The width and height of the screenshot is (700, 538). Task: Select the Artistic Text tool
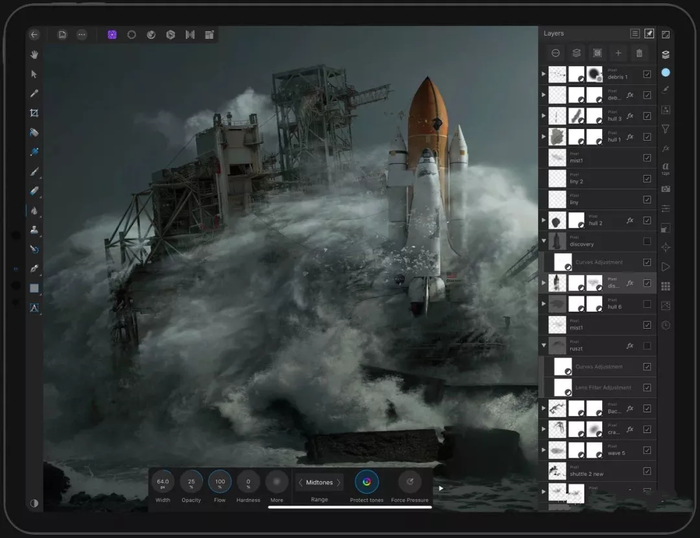pyautogui.click(x=34, y=308)
